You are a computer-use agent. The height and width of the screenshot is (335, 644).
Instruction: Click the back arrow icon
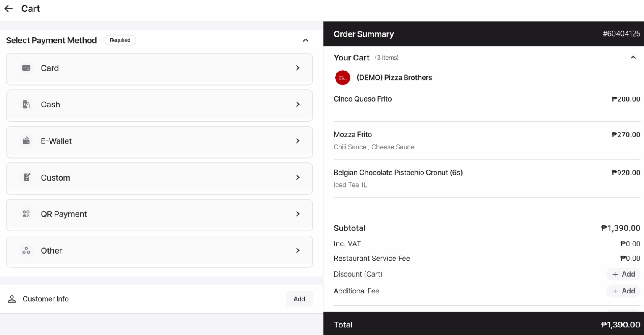pos(8,9)
